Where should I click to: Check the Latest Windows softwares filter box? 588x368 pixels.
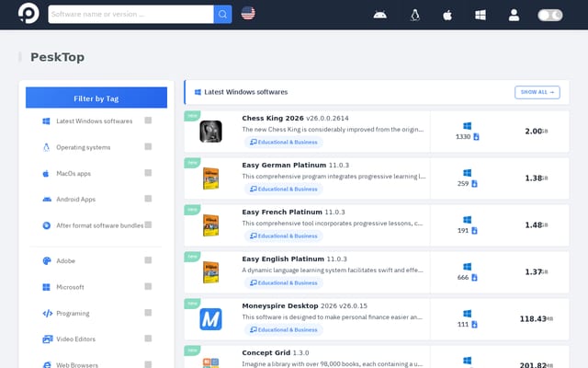148,121
